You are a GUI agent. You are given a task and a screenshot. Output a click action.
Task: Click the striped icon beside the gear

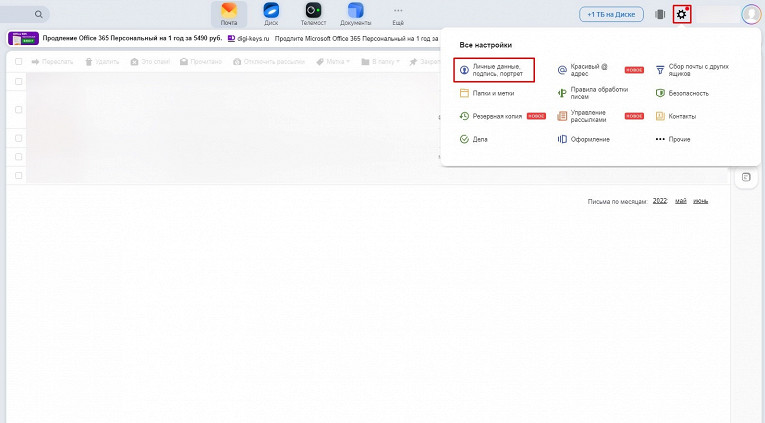click(x=660, y=14)
